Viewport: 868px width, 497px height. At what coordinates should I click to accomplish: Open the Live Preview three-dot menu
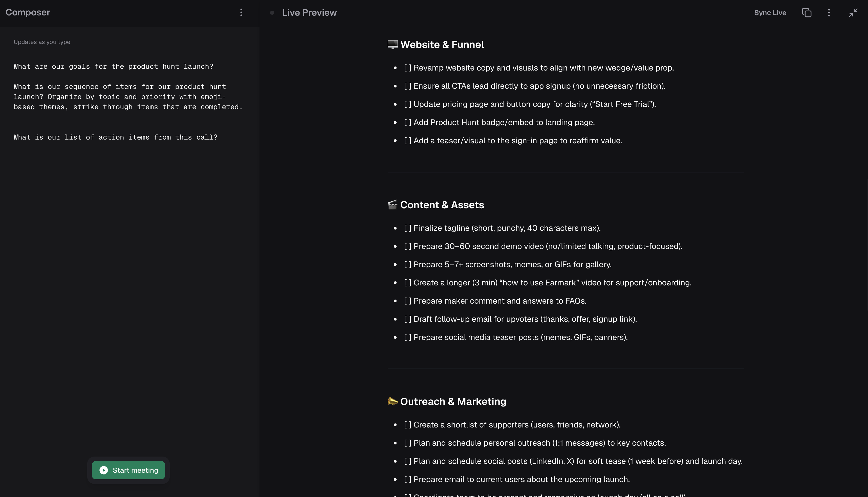coord(829,13)
